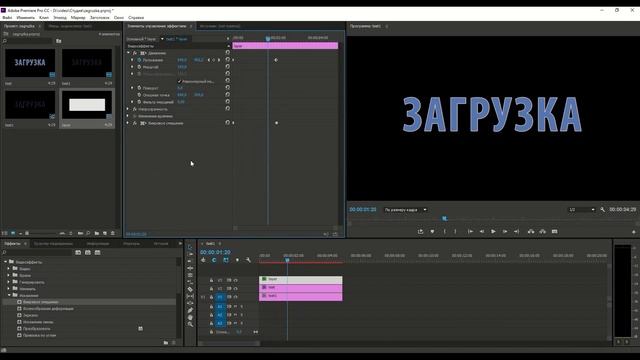Click Mark In in Program monitor
640x360 pixels.
(444, 231)
